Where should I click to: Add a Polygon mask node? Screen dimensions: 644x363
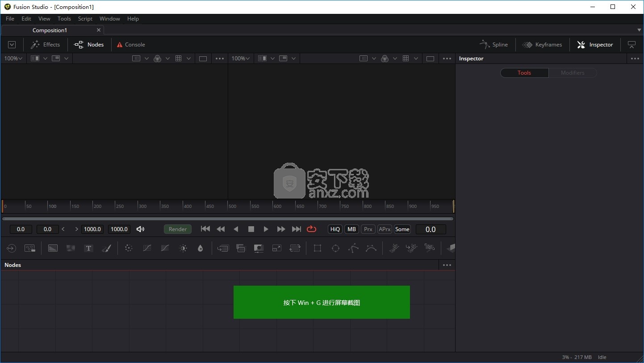[353, 248]
